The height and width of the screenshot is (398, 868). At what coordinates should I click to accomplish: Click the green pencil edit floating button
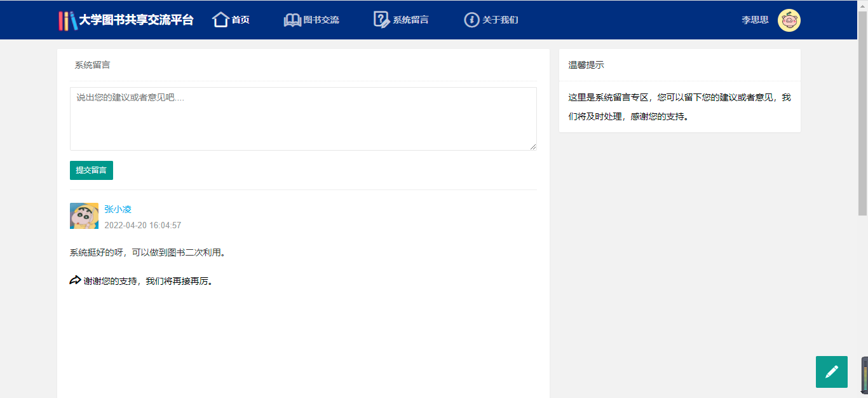point(832,372)
